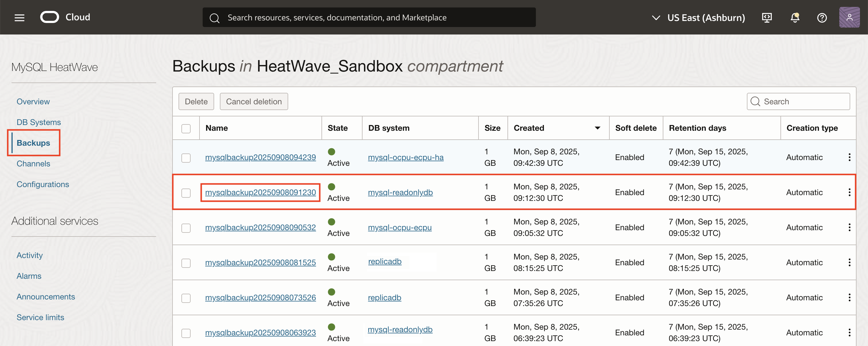The height and width of the screenshot is (346, 868).
Task: Open Channels in the MySQL HeatWave menu
Action: (x=33, y=164)
